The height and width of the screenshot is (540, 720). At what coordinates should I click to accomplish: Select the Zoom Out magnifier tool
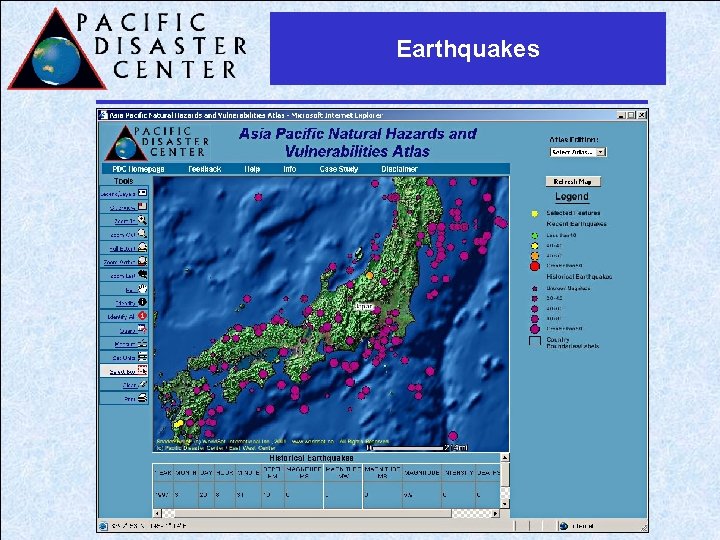coord(143,234)
